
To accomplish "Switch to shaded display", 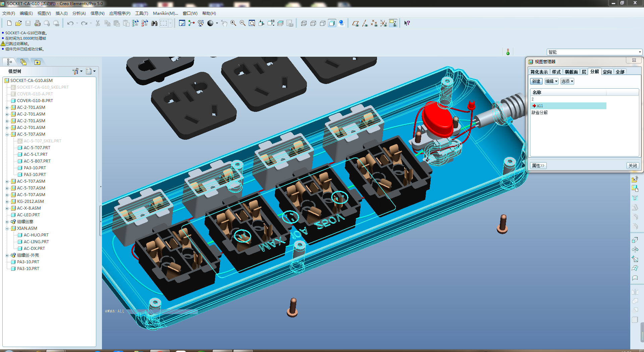I will tap(332, 23).
